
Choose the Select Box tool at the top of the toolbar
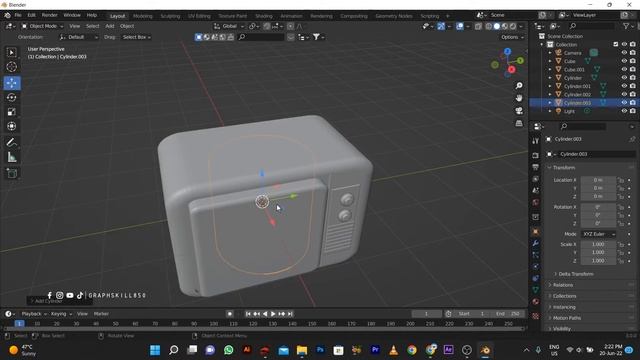pos(11,52)
